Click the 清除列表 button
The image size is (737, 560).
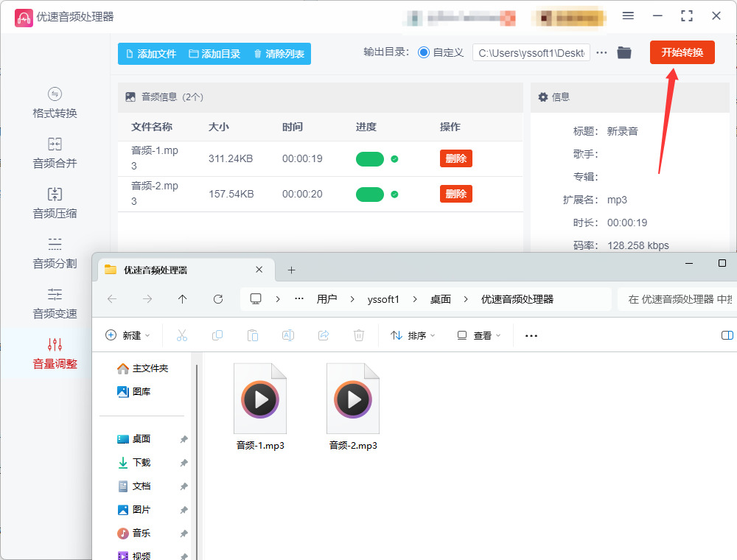click(x=279, y=54)
